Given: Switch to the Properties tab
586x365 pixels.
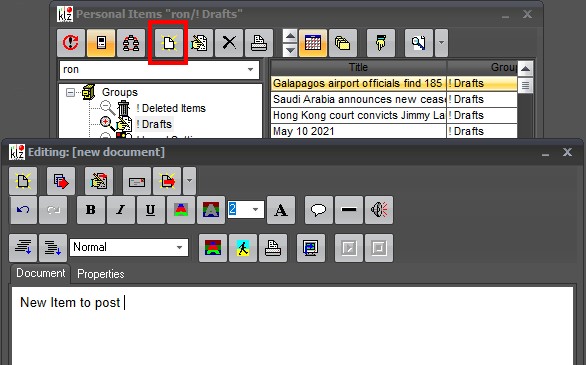Looking at the screenshot, I should click(101, 274).
